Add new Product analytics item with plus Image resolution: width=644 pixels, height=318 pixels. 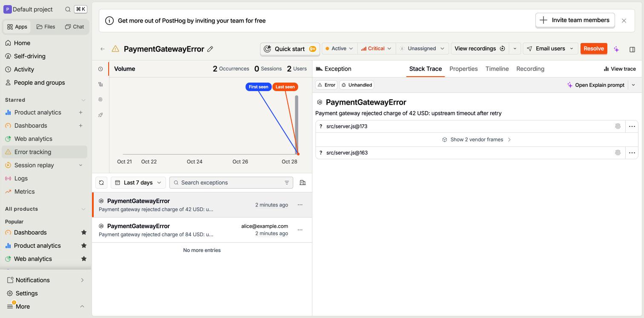pyautogui.click(x=80, y=112)
